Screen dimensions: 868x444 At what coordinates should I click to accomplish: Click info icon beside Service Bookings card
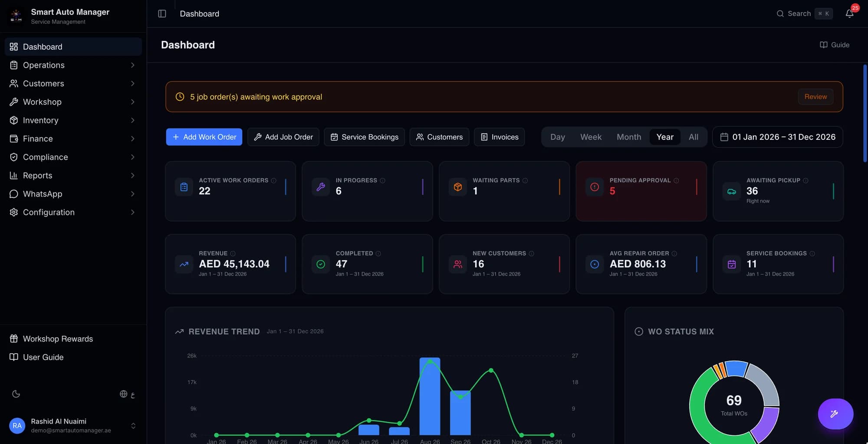point(812,253)
